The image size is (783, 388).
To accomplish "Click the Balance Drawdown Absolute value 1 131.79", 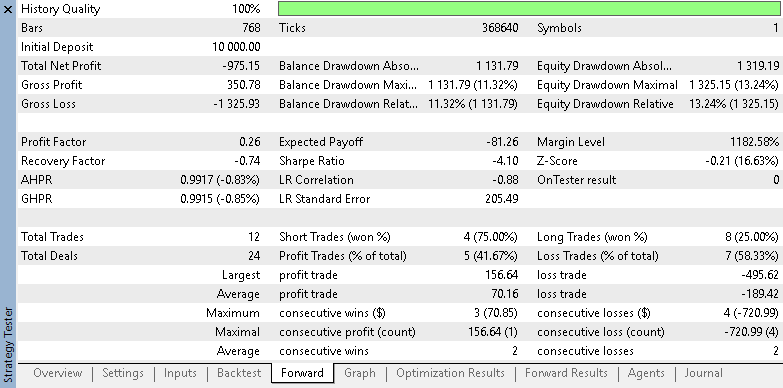I will point(497,66).
